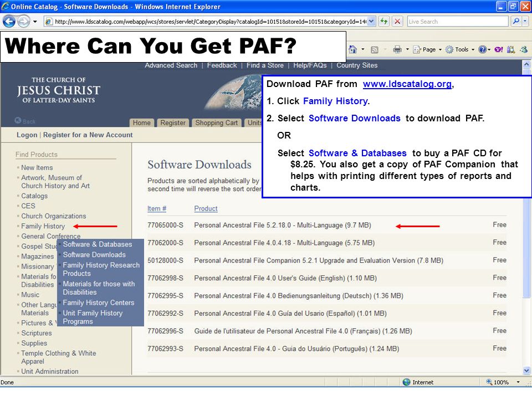Open the zoom level dropdown arrow
Screen dimensions: 532x399
(518, 382)
